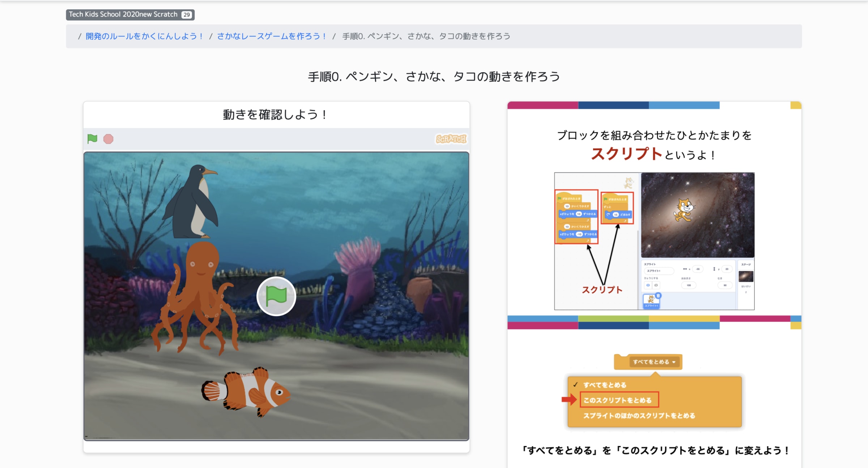Open さかなレースゲームを作ろう！ breadcrumb link
Image resolution: width=868 pixels, height=468 pixels.
click(x=272, y=36)
